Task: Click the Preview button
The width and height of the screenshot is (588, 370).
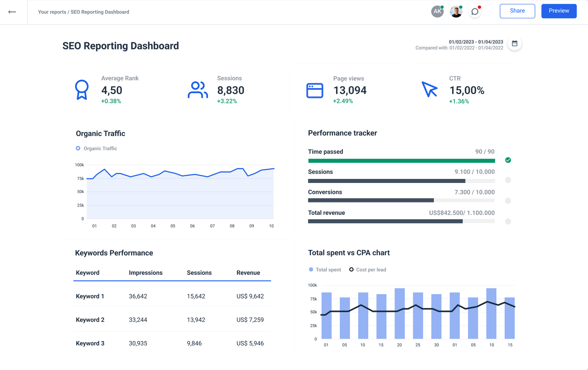Action: point(559,11)
